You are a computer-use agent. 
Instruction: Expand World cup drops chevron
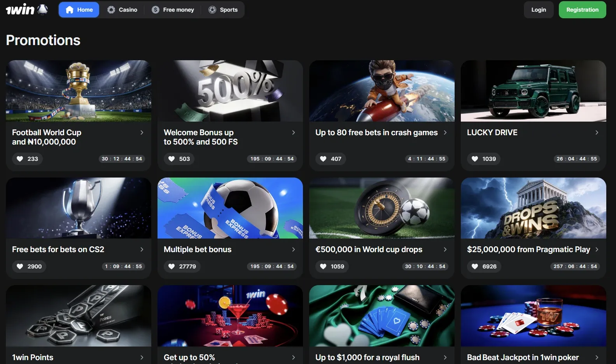pos(445,249)
